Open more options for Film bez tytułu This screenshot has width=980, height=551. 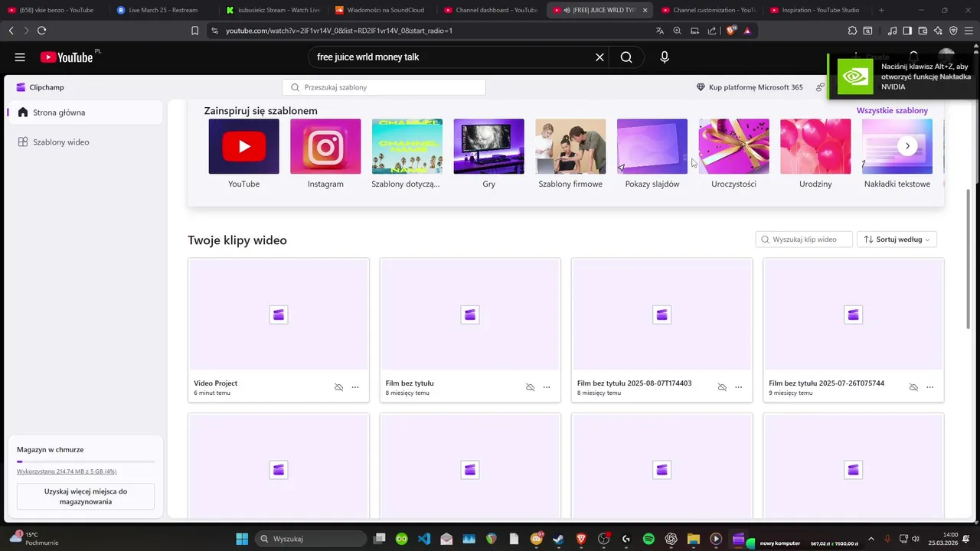click(x=547, y=387)
